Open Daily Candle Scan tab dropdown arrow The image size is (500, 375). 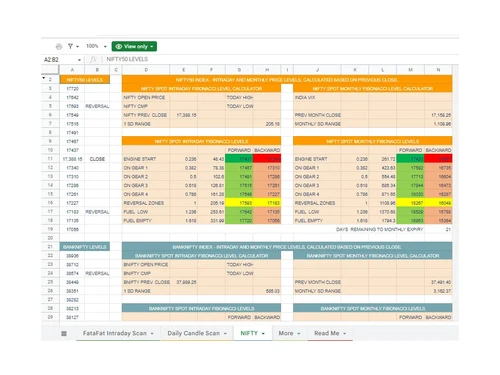pyautogui.click(x=225, y=334)
